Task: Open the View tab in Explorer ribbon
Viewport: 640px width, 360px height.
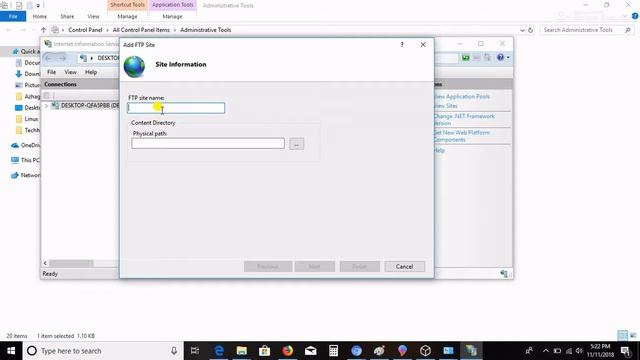Action: click(x=93, y=16)
